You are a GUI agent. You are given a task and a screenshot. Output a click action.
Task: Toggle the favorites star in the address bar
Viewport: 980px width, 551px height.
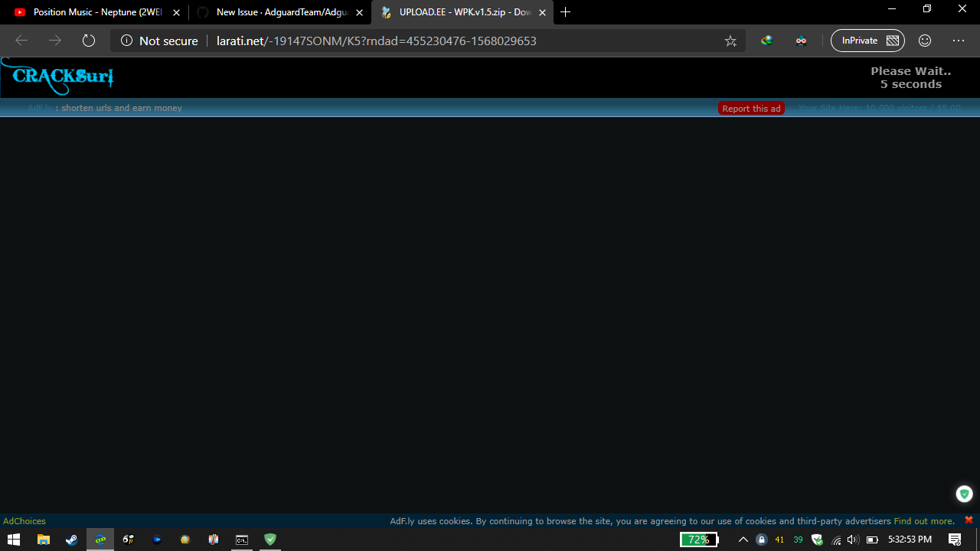[x=730, y=41]
